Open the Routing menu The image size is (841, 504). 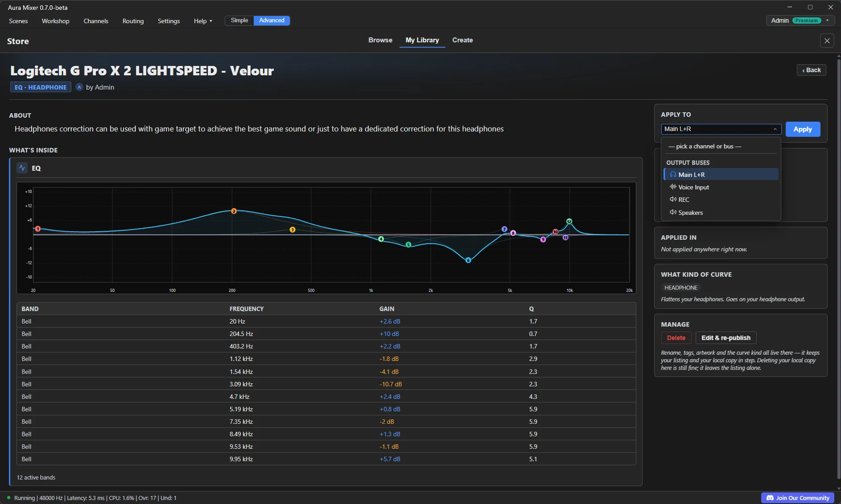click(133, 21)
